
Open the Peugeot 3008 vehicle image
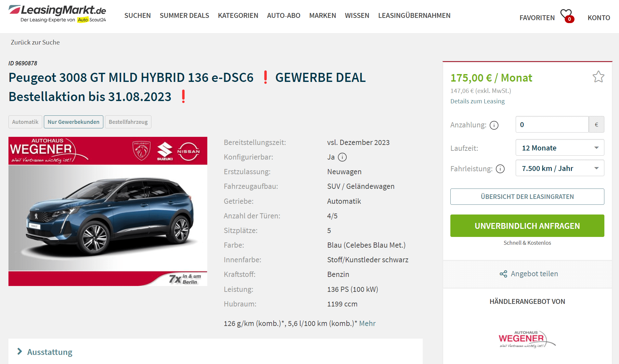click(x=108, y=211)
